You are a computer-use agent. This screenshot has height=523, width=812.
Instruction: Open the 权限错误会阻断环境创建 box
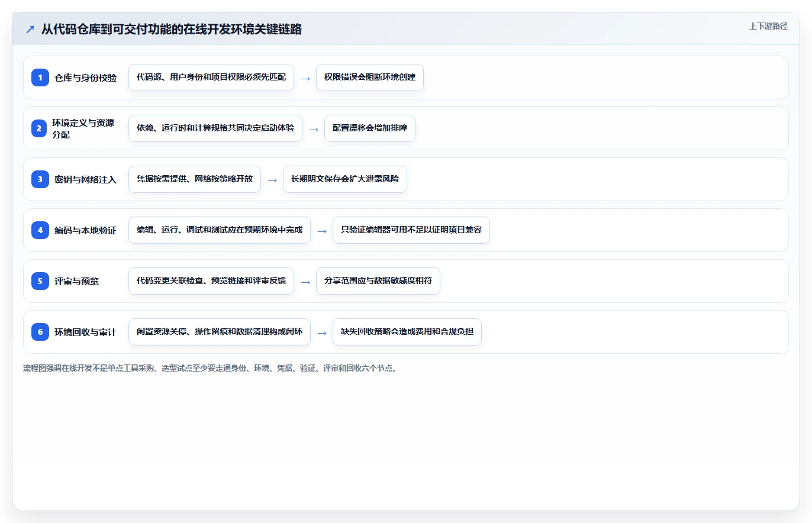[x=370, y=78]
